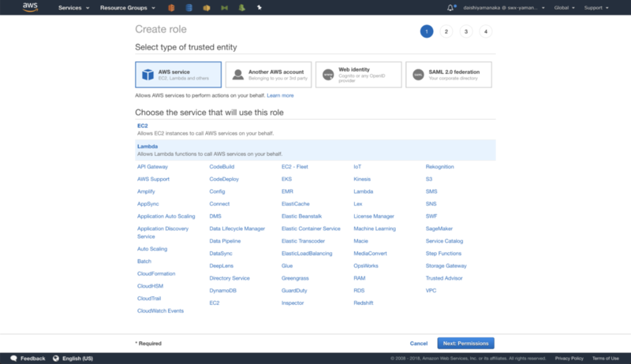Viewport: 631px width, 364px height.
Task: Select Redshift service
Action: coord(364,303)
